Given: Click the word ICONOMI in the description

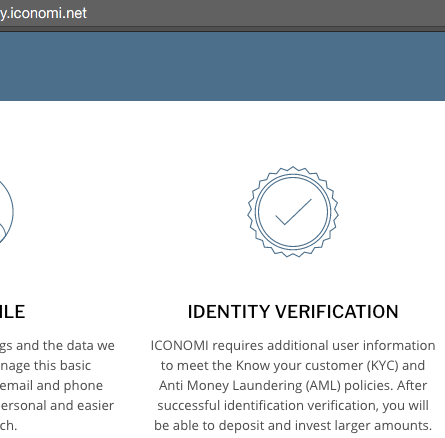Looking at the screenshot, I should pos(179,346).
